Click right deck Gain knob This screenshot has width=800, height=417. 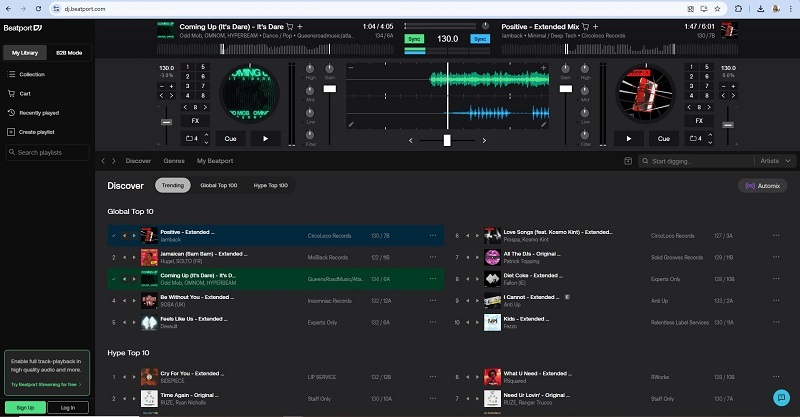pos(565,68)
